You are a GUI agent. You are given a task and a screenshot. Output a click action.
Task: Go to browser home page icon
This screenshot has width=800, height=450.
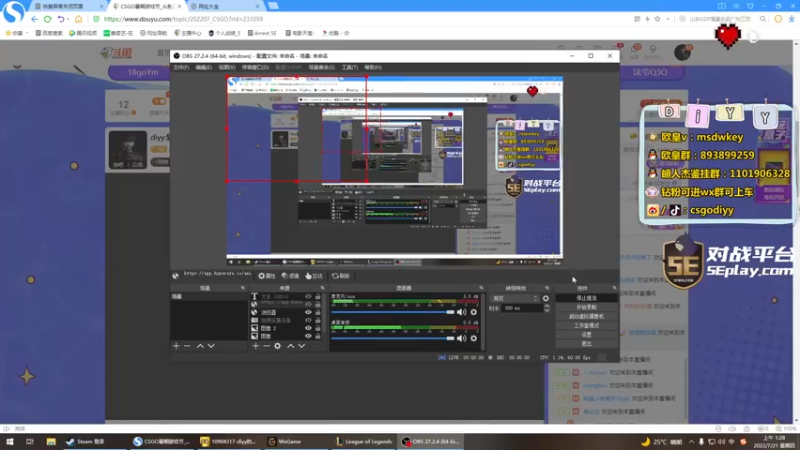pos(79,19)
